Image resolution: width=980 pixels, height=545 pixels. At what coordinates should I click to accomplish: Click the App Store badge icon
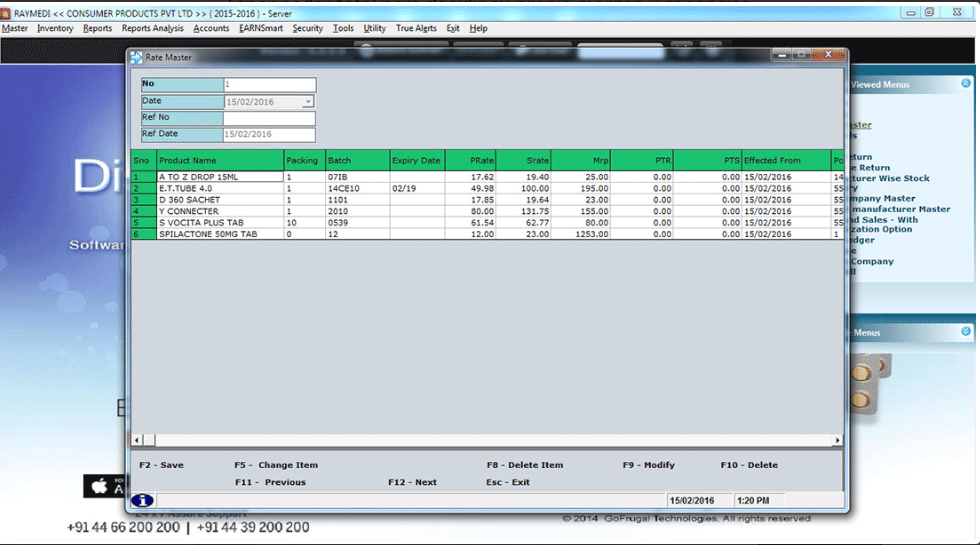pyautogui.click(x=98, y=487)
